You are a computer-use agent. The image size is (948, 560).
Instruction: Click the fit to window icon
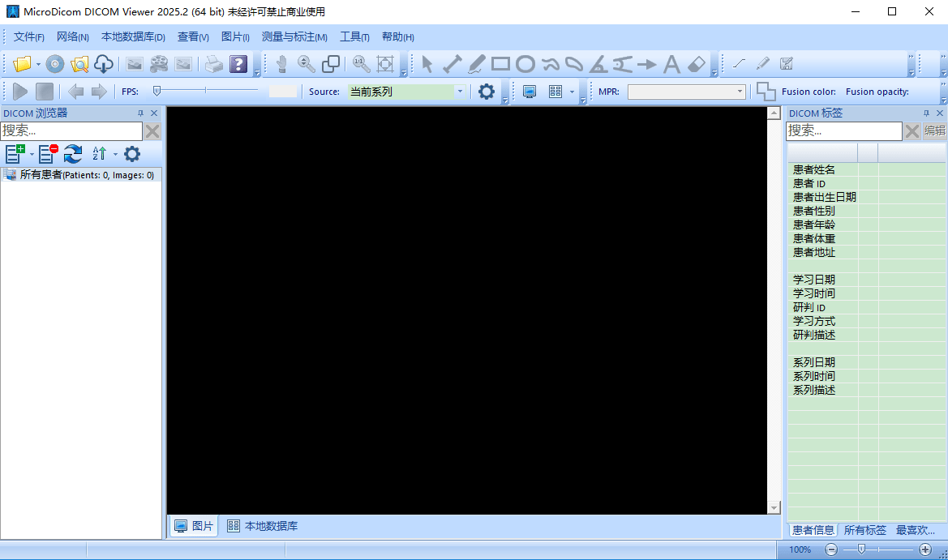[x=385, y=64]
